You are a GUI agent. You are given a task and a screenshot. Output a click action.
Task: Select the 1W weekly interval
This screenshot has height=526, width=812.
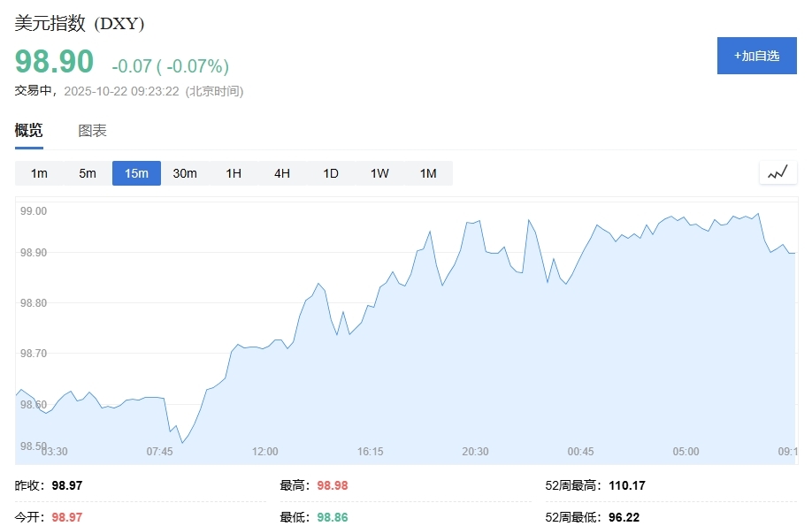click(x=379, y=173)
